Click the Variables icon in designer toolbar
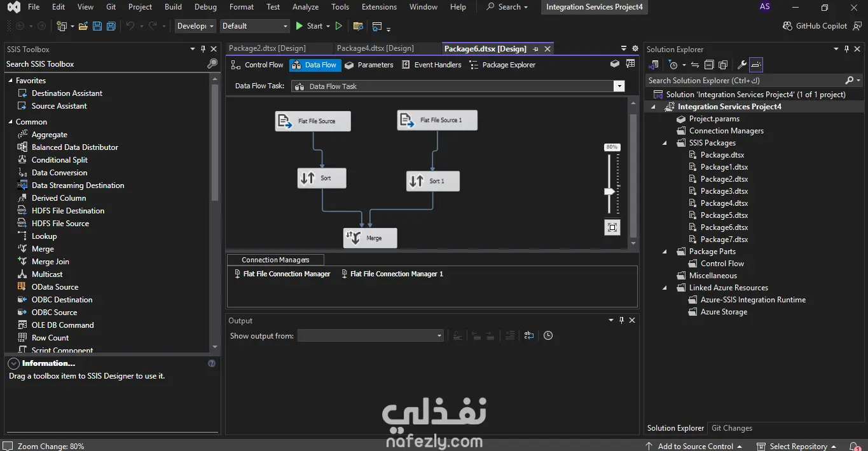This screenshot has height=451, width=868. click(x=630, y=64)
